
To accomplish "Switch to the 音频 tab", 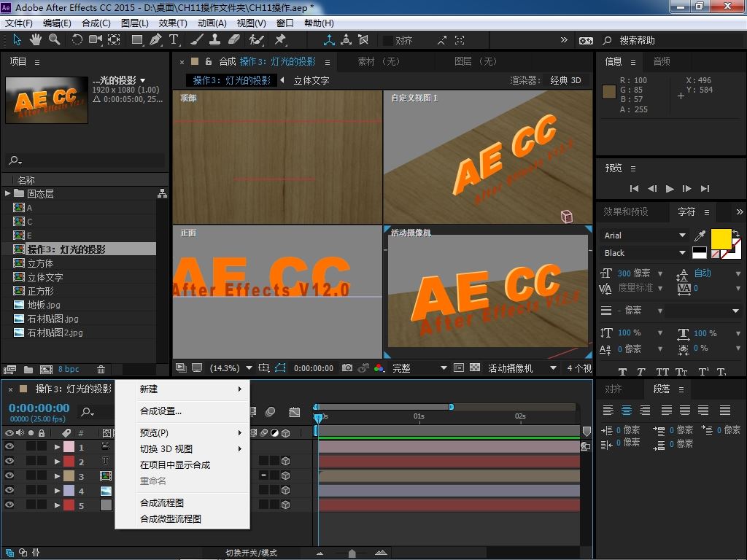I will tap(662, 61).
